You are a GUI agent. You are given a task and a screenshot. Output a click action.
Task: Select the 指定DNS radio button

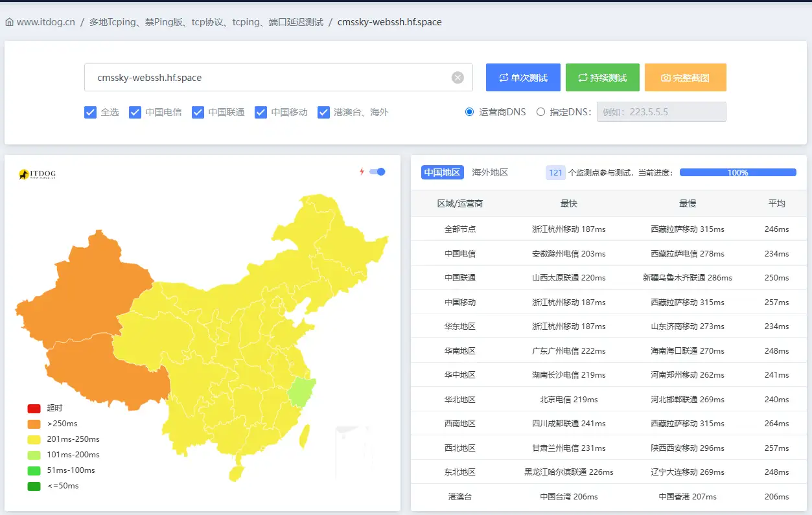tap(540, 112)
